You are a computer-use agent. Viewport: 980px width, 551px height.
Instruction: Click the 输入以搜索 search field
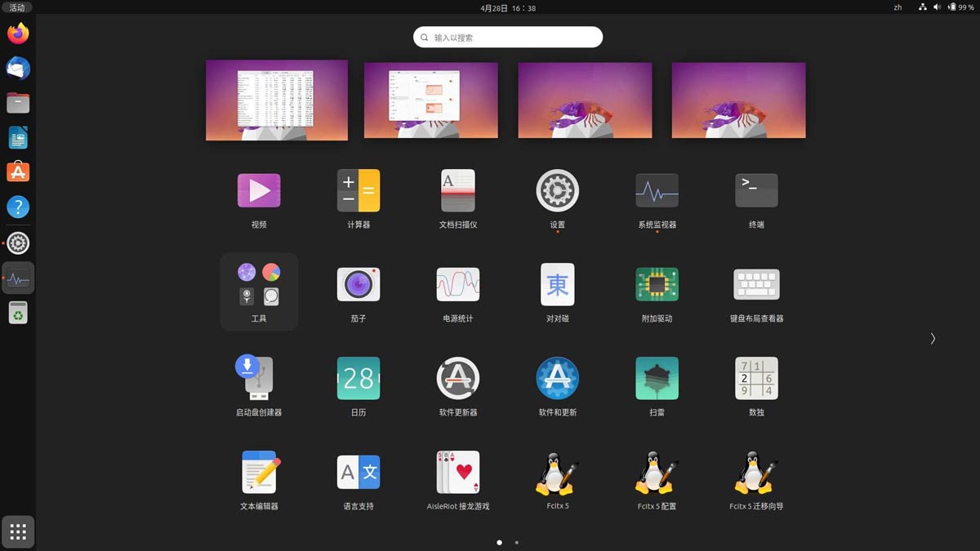coord(508,38)
